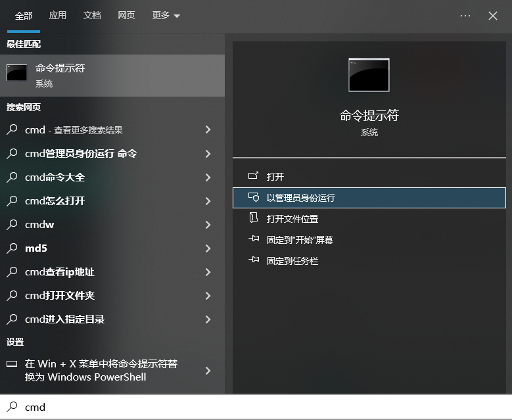Expand the arrow for cmd管理员身份运行 命令
The width and height of the screenshot is (512, 420).
pyautogui.click(x=208, y=154)
